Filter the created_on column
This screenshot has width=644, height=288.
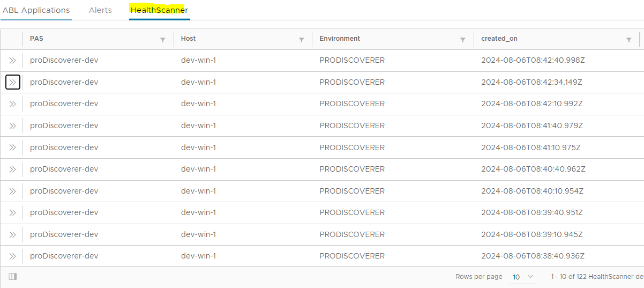point(629,40)
